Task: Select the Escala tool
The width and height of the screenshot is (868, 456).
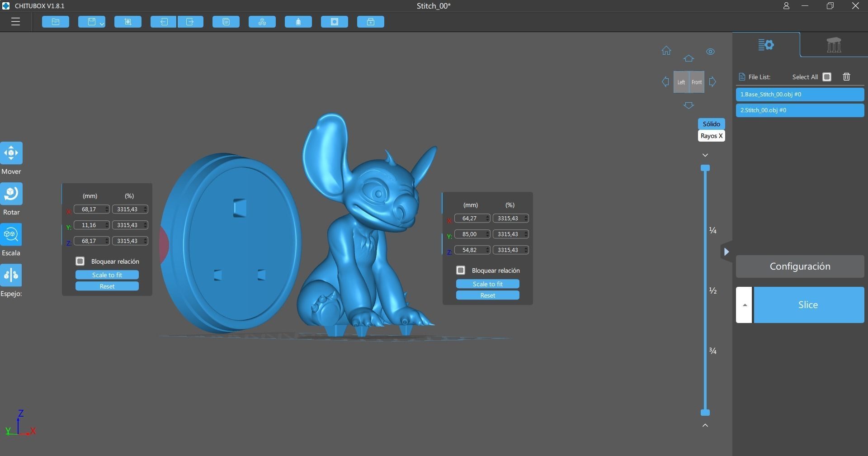Action: click(11, 234)
